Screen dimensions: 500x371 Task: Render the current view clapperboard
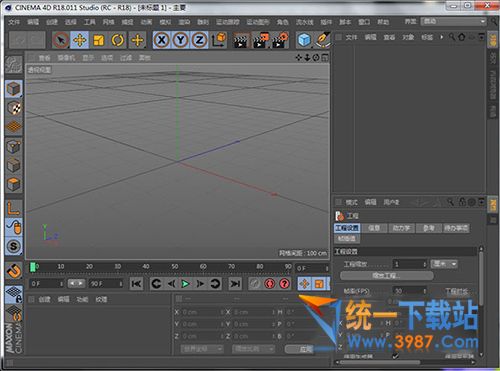coord(241,40)
